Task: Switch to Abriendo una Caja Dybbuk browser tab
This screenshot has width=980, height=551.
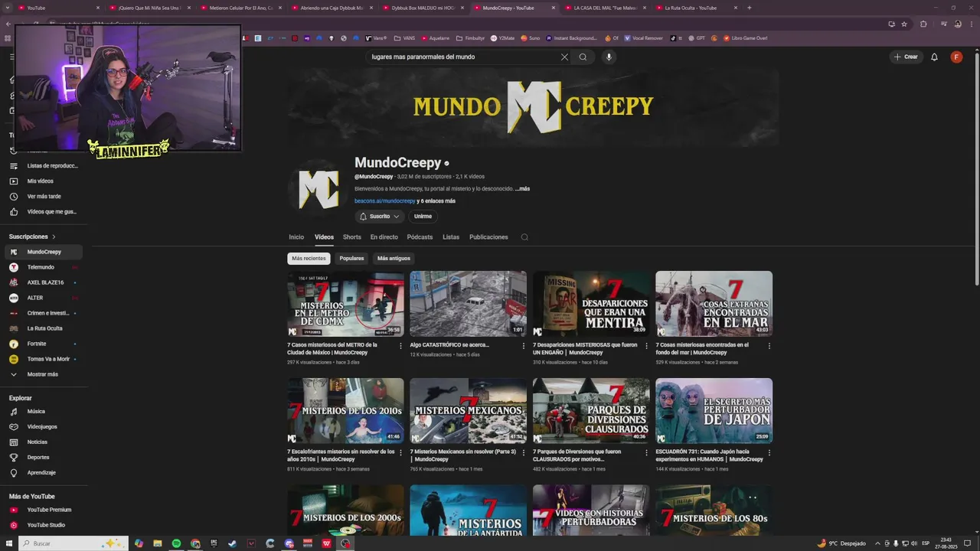Action: click(332, 8)
